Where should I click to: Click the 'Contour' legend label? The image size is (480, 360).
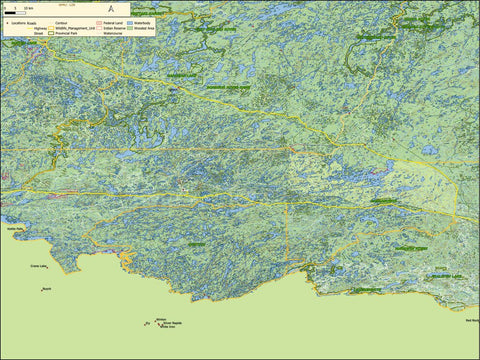click(x=61, y=23)
